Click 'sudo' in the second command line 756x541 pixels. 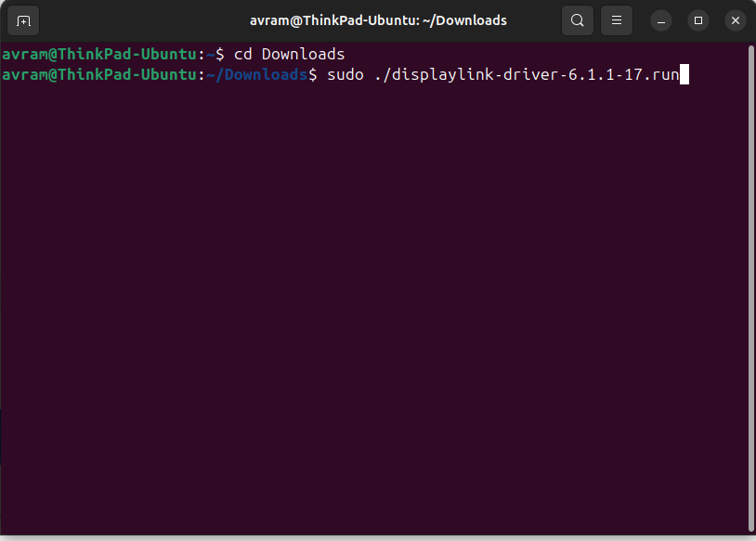pos(345,75)
